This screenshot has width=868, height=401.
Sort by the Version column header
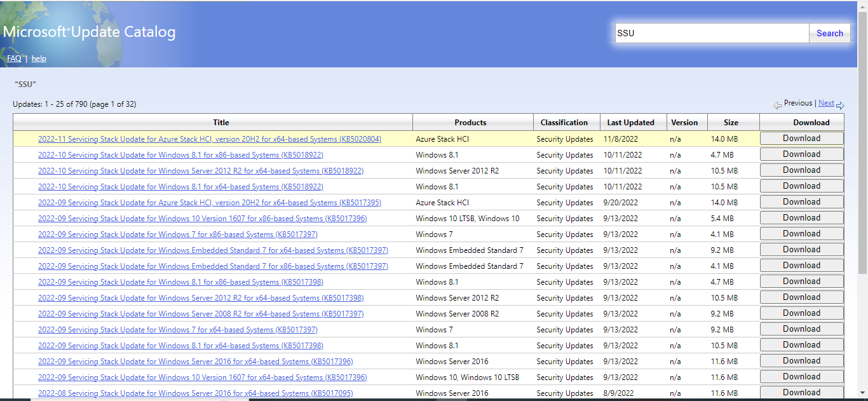click(x=684, y=123)
